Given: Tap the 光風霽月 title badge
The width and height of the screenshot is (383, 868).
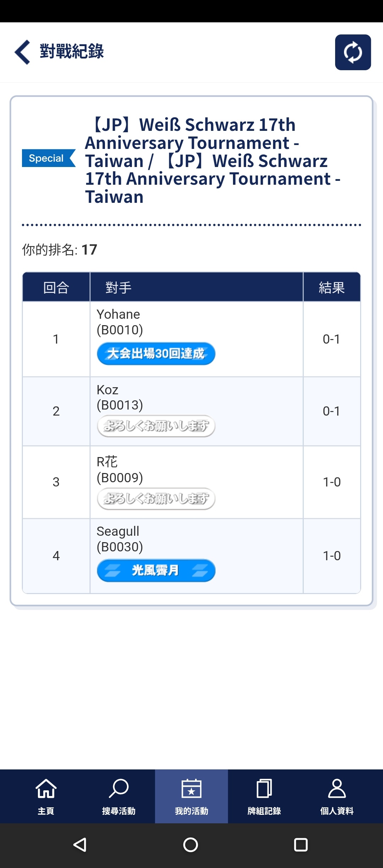Looking at the screenshot, I should tap(156, 571).
